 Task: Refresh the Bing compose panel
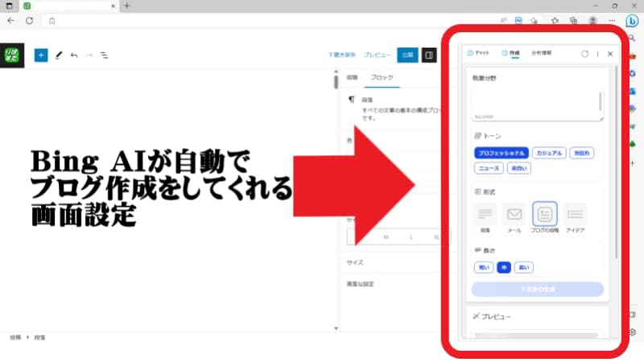click(x=585, y=54)
